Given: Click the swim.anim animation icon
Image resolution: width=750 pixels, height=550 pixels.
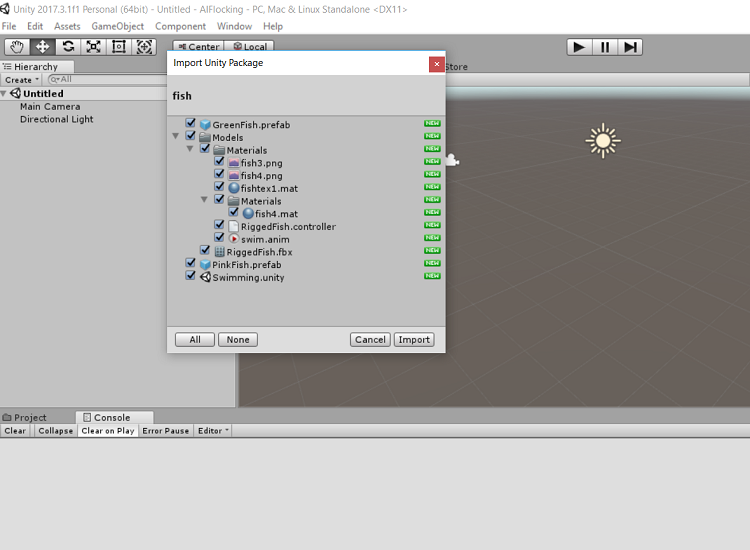Looking at the screenshot, I should click(x=233, y=239).
